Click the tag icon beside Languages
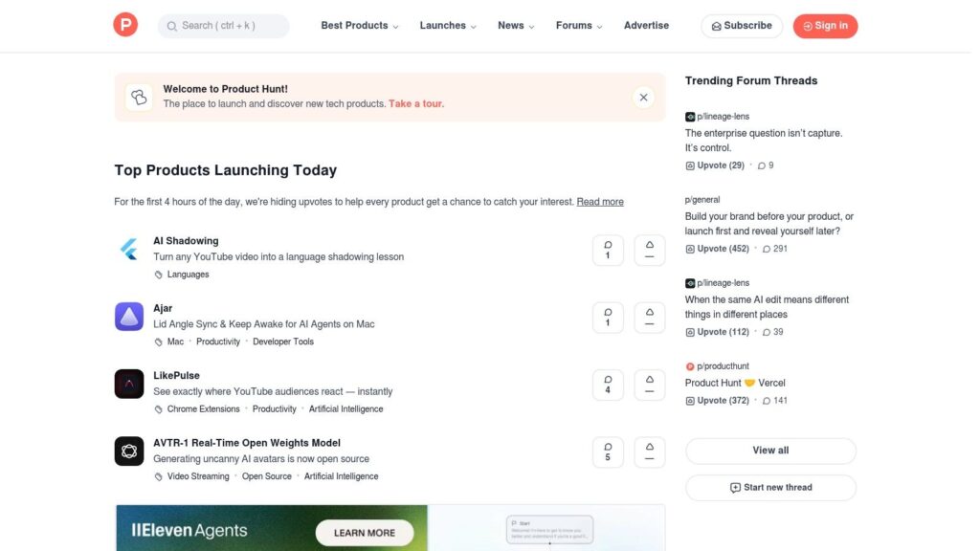 (159, 275)
